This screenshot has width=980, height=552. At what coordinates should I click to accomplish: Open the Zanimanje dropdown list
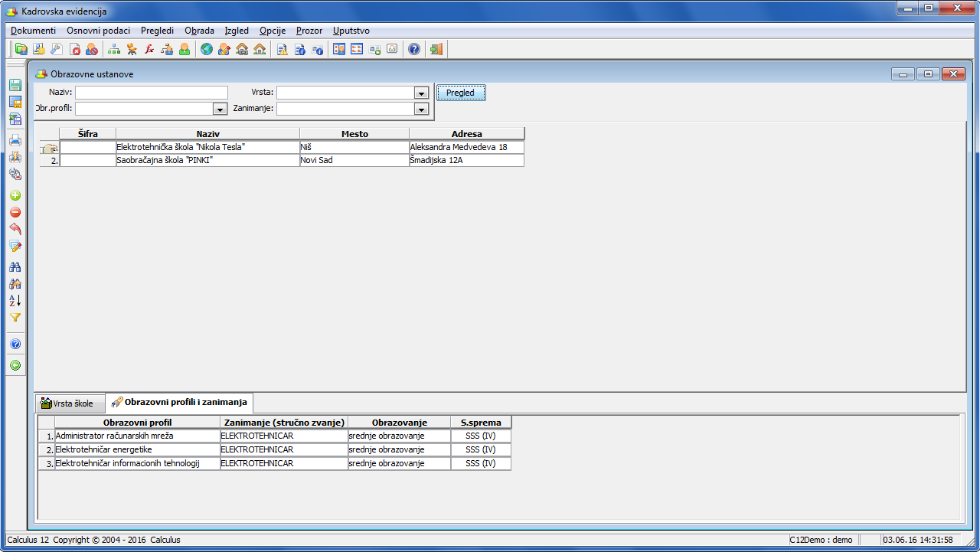(420, 109)
